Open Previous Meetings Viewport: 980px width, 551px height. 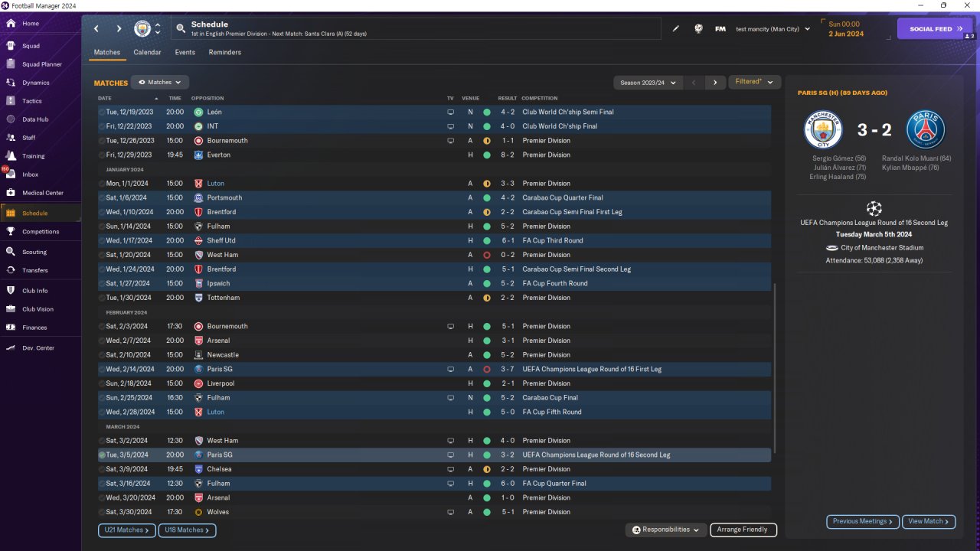[863, 521]
